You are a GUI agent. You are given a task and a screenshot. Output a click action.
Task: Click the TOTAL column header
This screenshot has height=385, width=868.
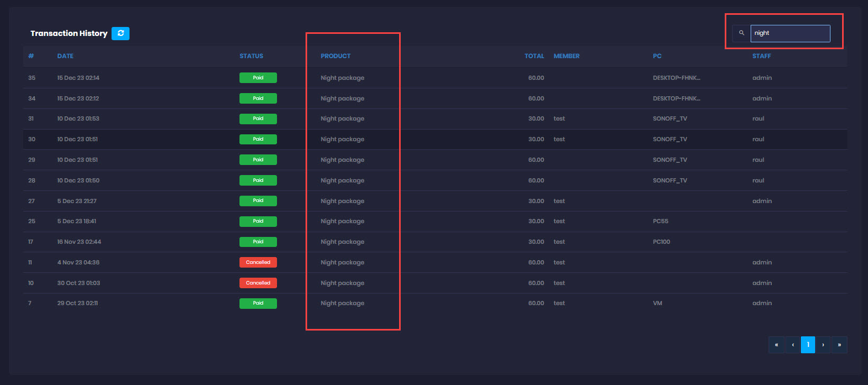click(x=534, y=56)
